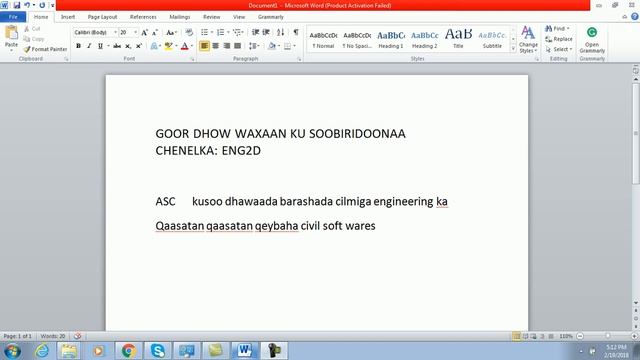Activate the Format Painter

[x=45, y=49]
